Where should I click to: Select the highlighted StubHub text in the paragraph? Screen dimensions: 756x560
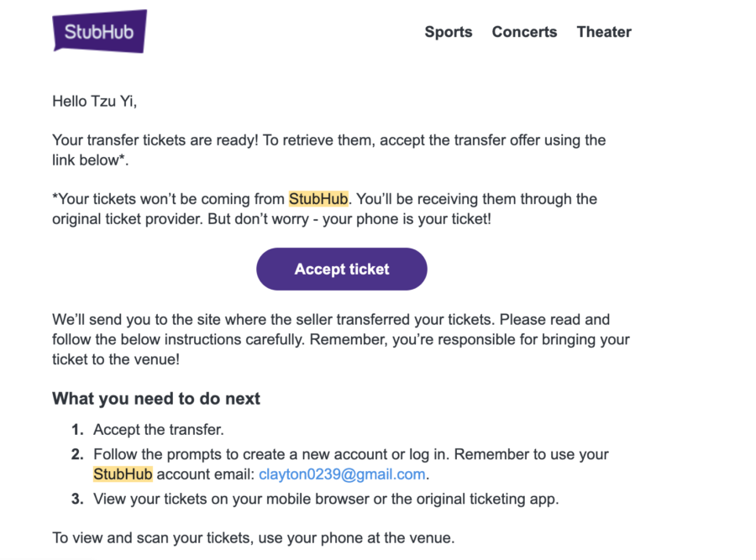(x=317, y=199)
